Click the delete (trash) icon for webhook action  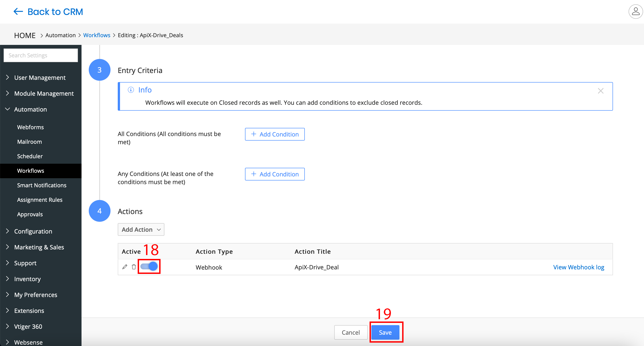(134, 267)
